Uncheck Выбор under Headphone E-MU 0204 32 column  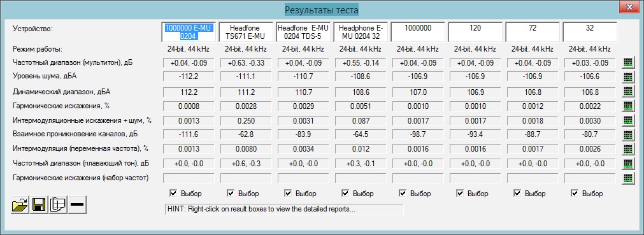point(345,193)
